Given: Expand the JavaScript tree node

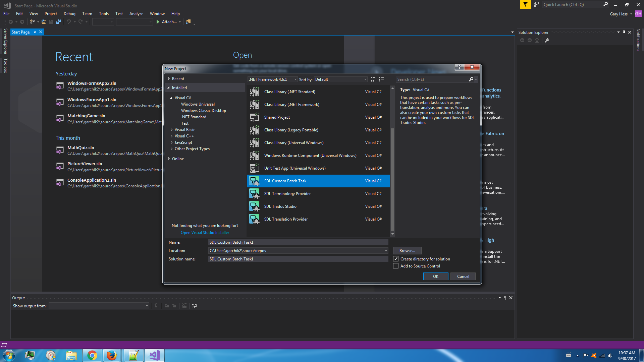Looking at the screenshot, I should (171, 142).
